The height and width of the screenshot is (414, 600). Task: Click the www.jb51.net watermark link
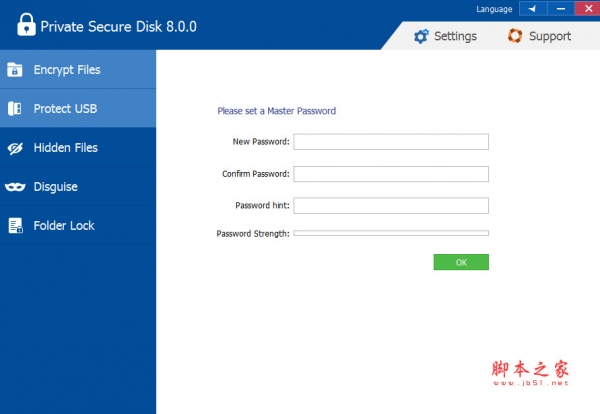(x=529, y=383)
